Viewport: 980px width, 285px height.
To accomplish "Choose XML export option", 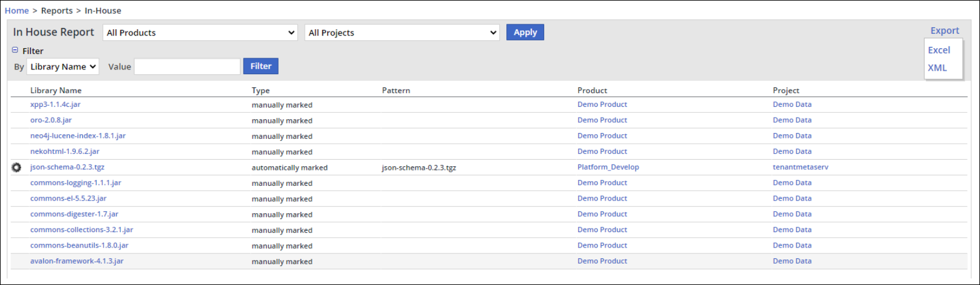I will click(x=937, y=68).
